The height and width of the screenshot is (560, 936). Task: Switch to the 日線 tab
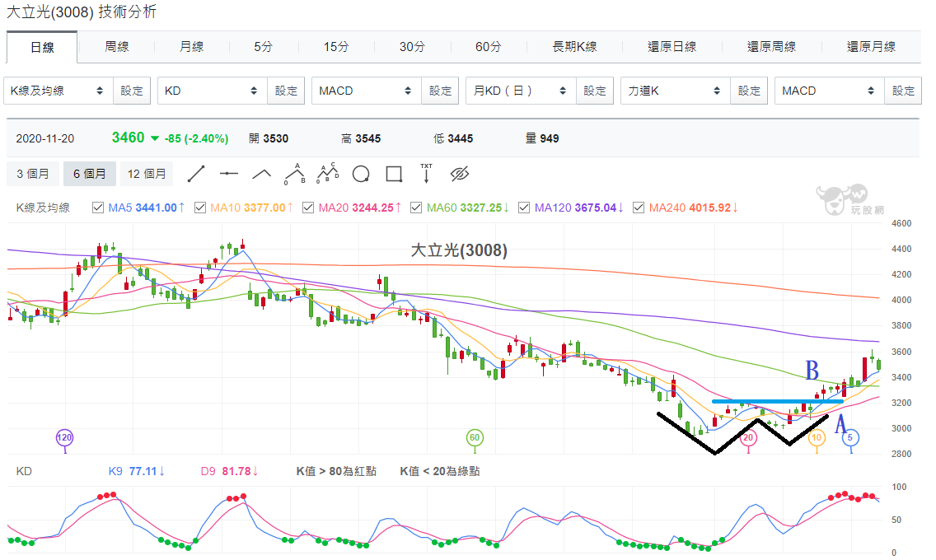42,47
